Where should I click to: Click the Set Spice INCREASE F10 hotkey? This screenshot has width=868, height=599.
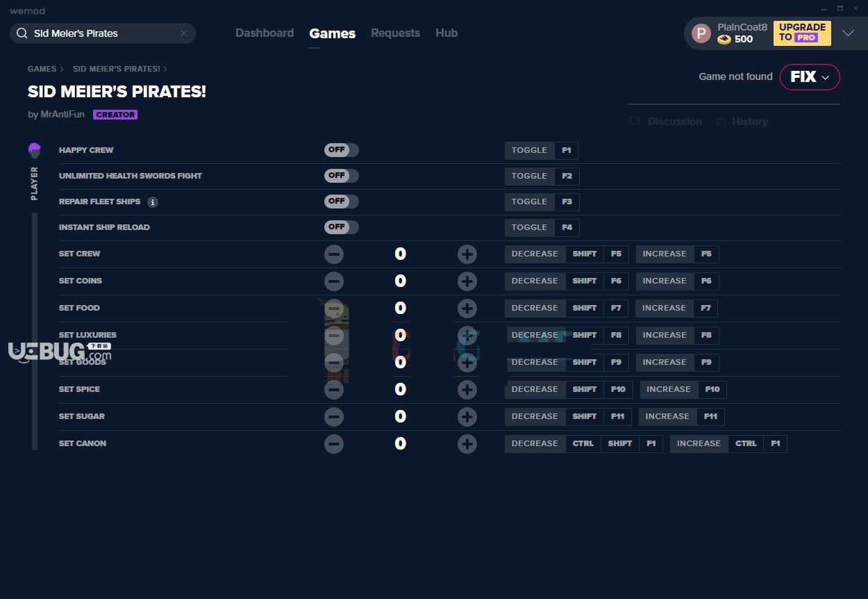tap(683, 390)
